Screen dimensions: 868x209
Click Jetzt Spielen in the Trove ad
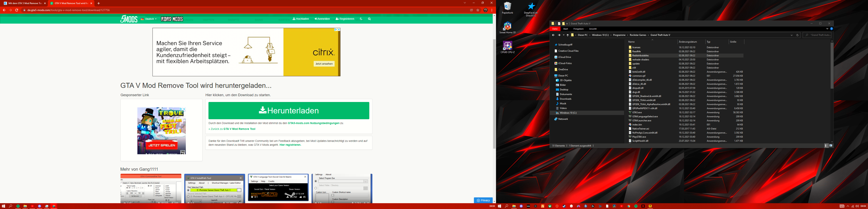click(162, 145)
